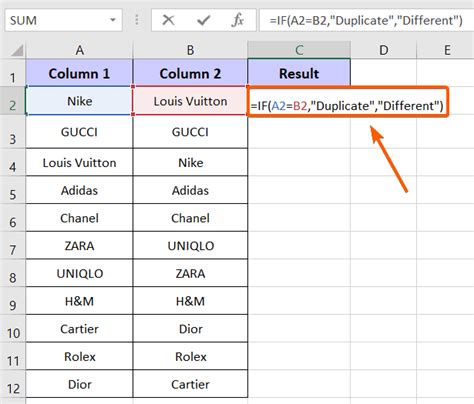This screenshot has height=404, width=474.
Task: Select H&M in Column 2
Action: (190, 301)
